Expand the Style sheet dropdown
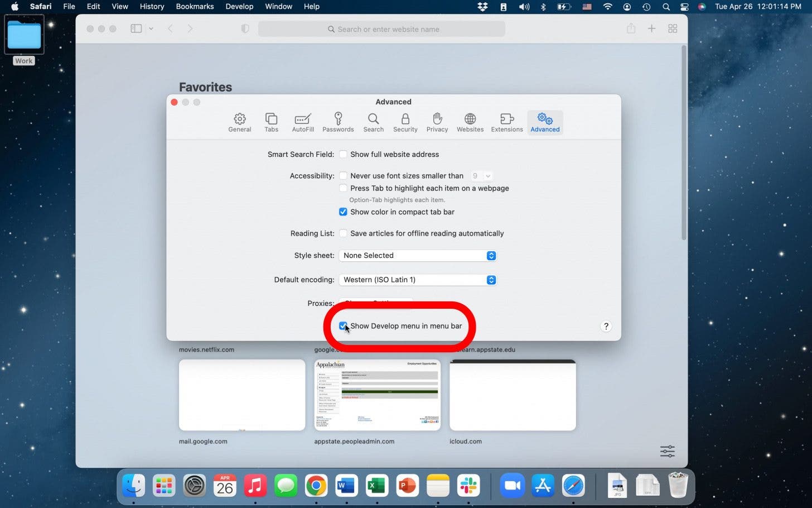 417,256
